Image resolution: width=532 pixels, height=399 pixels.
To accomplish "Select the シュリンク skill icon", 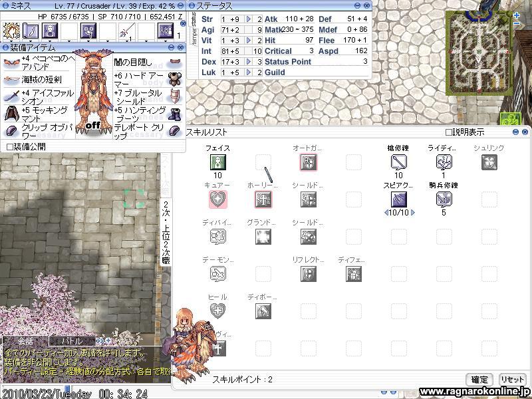I will (489, 162).
